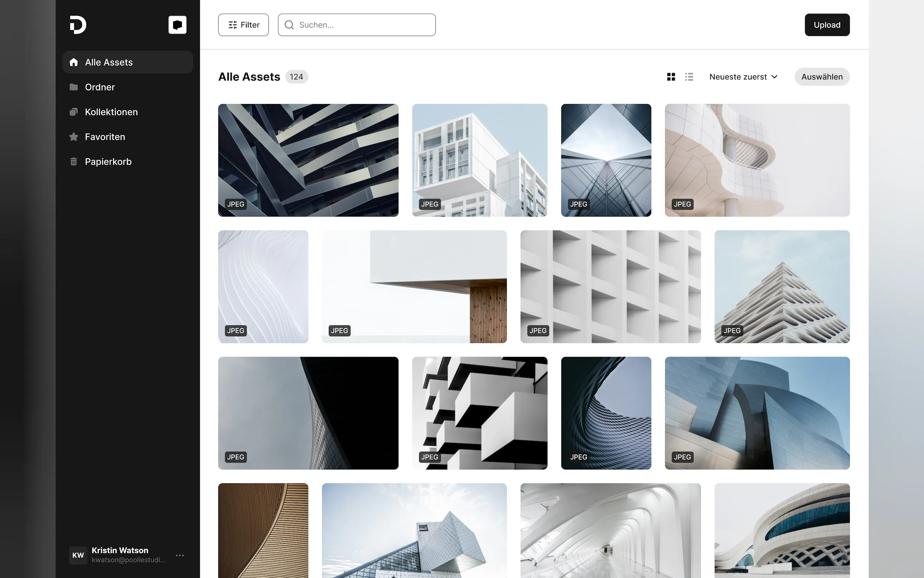Viewport: 924px width, 578px height.
Task: Click the Auswählen button
Action: (x=822, y=77)
